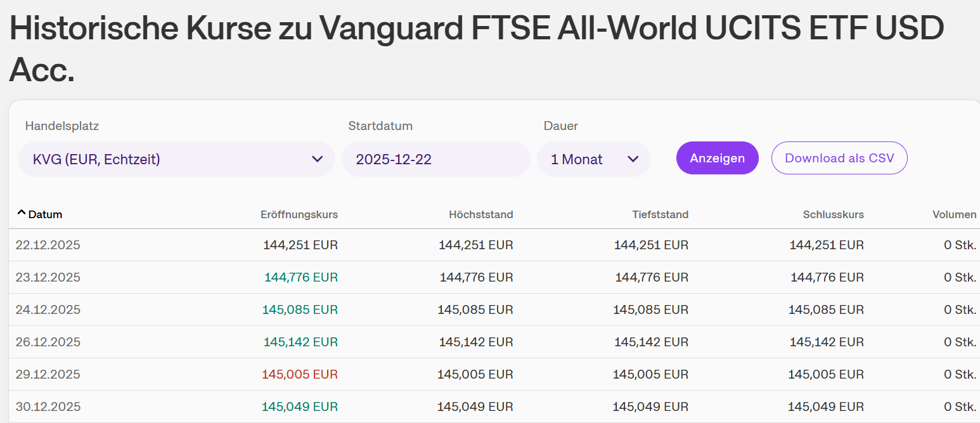Click Schlusskurs value in 30.12.2025 row
The image size is (980, 423).
(x=827, y=407)
